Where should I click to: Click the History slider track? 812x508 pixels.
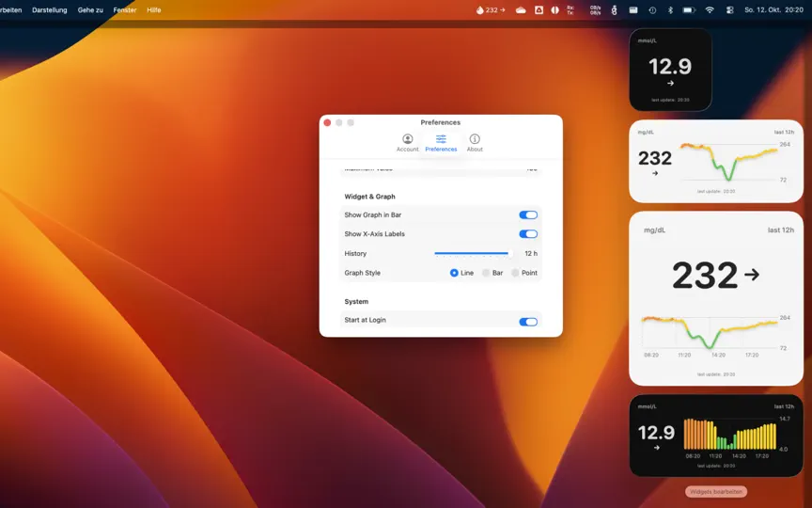pyautogui.click(x=473, y=253)
